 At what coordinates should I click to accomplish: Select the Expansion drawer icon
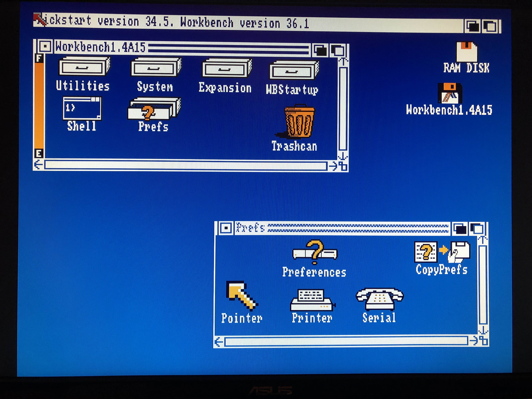pyautogui.click(x=226, y=68)
